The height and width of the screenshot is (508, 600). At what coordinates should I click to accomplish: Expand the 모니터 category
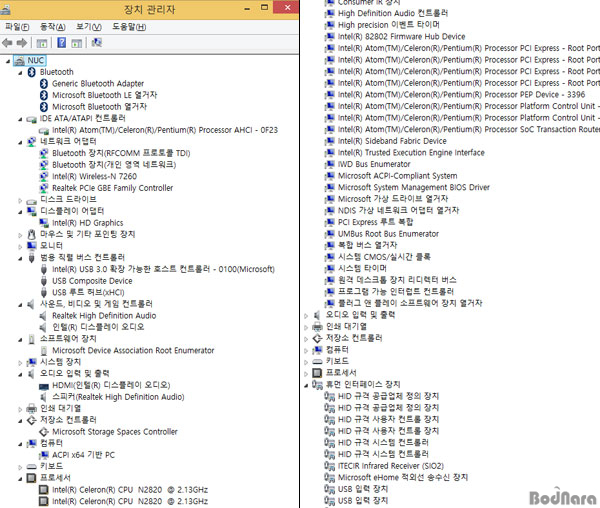(20, 246)
